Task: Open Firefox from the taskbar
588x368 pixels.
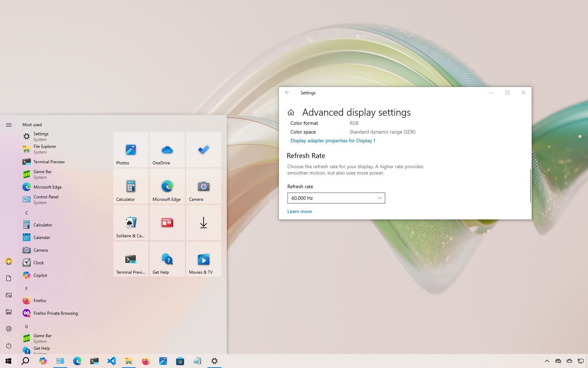Action: click(x=146, y=361)
